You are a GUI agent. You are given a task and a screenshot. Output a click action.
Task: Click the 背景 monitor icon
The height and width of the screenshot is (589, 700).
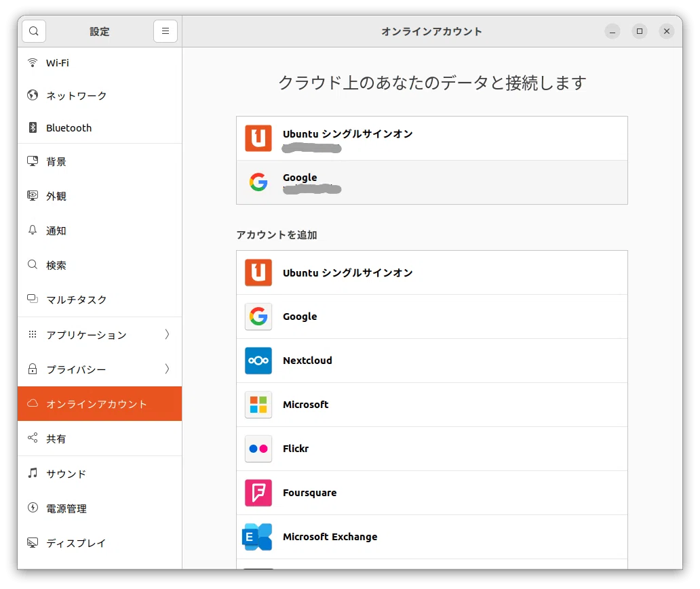click(33, 161)
